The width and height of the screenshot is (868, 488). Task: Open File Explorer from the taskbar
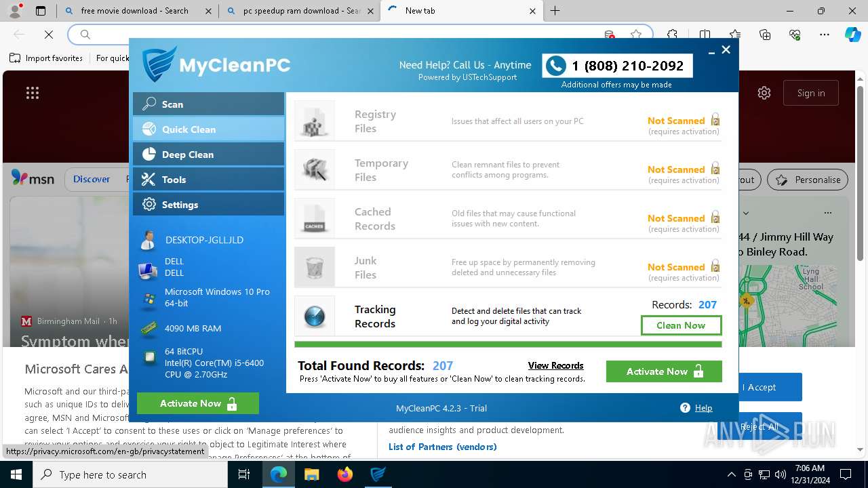point(311,474)
